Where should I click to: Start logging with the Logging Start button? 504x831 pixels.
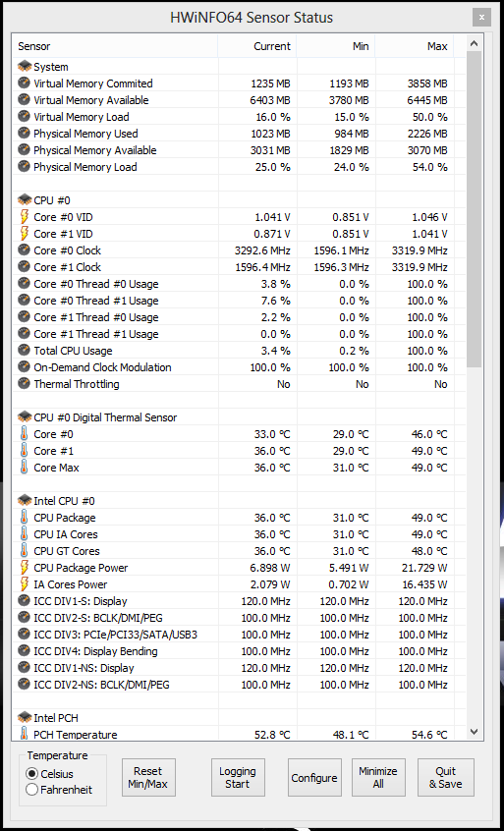coord(238,778)
